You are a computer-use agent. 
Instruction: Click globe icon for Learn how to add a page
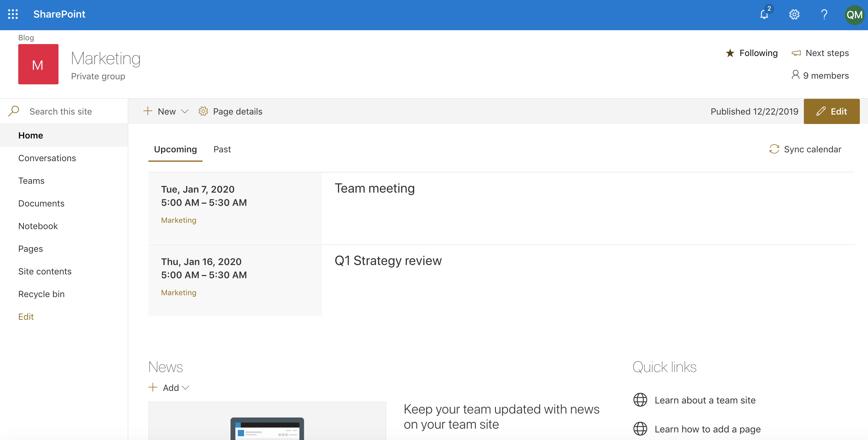point(640,429)
